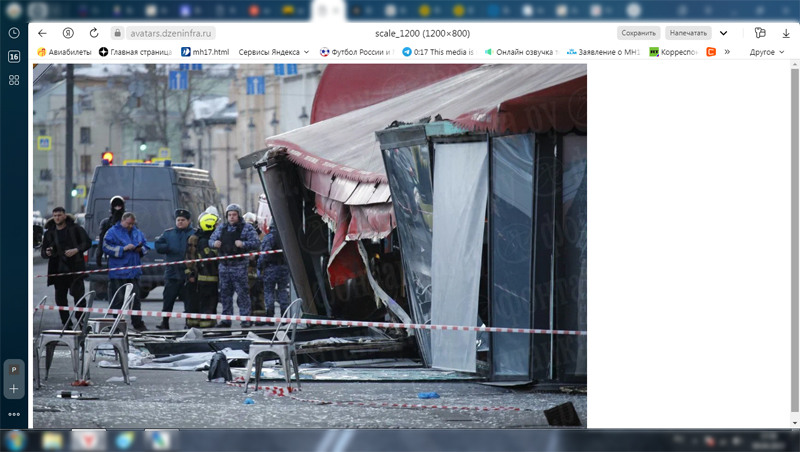The image size is (800, 452).
Task: Open the sidebar three-dots menu
Action: point(14,414)
